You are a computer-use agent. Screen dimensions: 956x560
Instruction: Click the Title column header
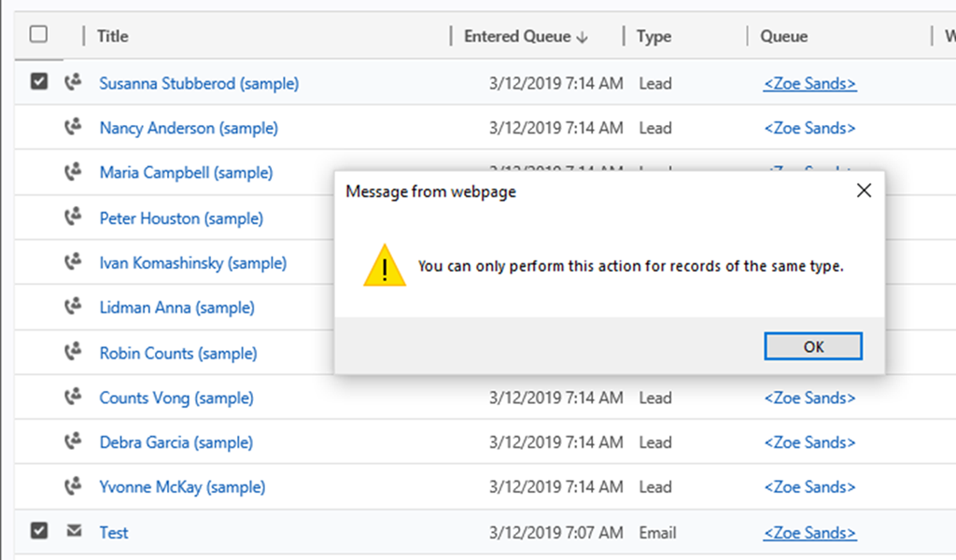pyautogui.click(x=113, y=36)
